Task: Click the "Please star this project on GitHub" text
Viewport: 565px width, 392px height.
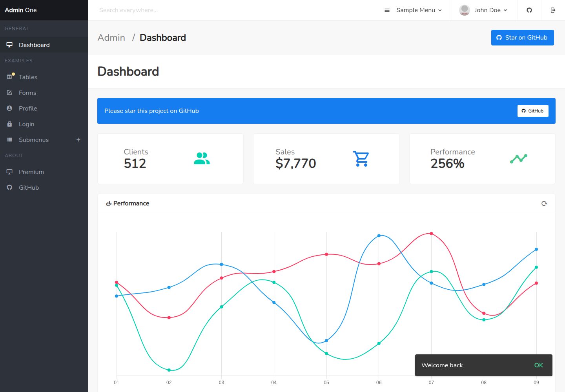Action: pos(151,111)
